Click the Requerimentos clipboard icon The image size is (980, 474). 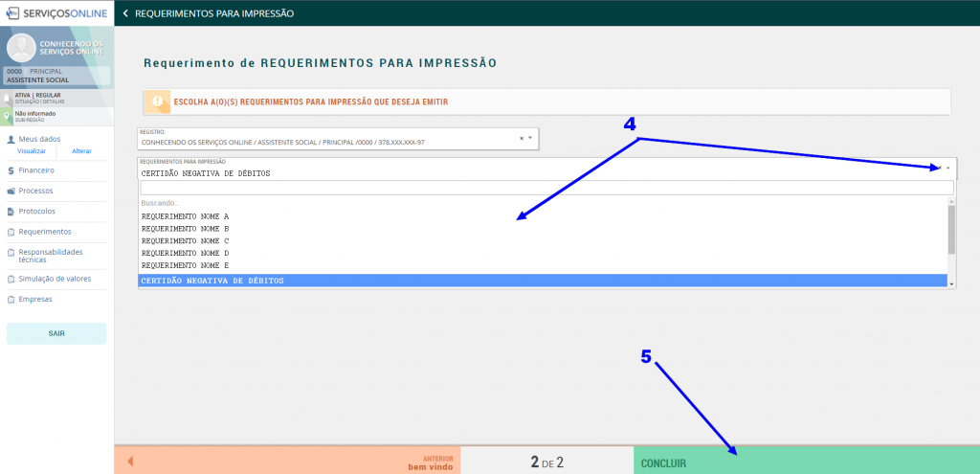(x=10, y=232)
